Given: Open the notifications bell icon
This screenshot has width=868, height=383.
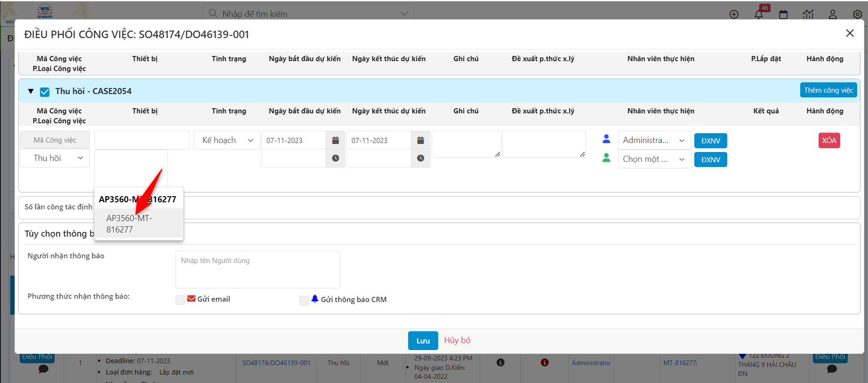Looking at the screenshot, I should 759,14.
